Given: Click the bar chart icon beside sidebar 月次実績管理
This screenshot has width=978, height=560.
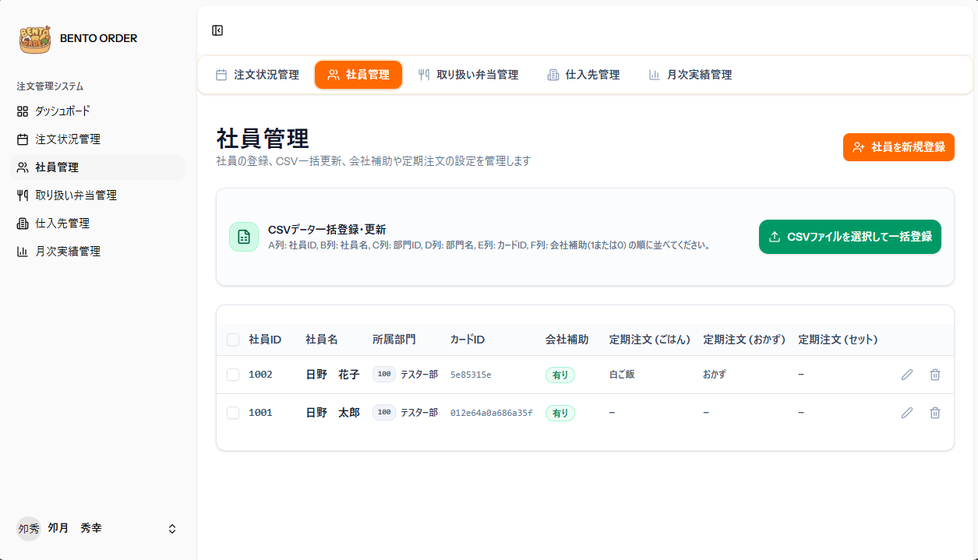Looking at the screenshot, I should (x=23, y=252).
